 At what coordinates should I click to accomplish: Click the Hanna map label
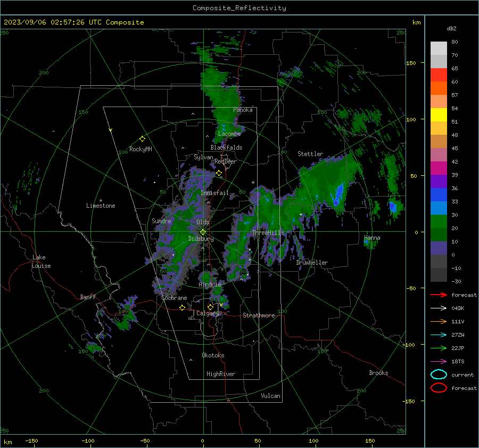click(372, 238)
